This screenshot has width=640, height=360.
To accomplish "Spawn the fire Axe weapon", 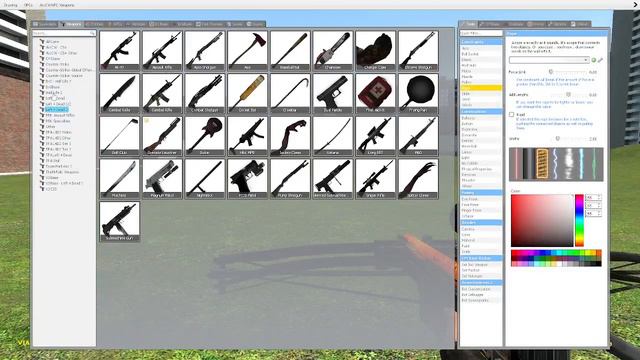I will tap(247, 50).
